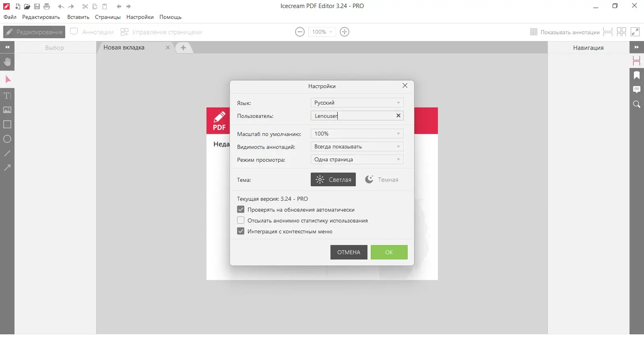Select the circle shape tool
Viewport: 644px width, 346px height.
coord(7,139)
